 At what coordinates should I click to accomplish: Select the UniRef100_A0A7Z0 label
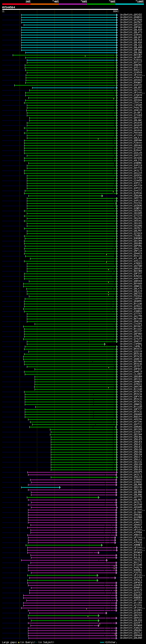coord(131,85)
